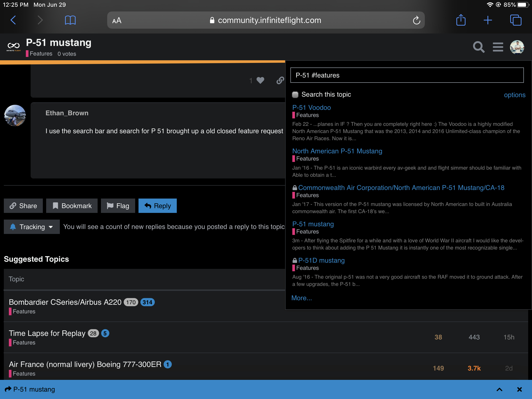Viewport: 532px width, 399px height.
Task: Click the Bookmark button
Action: (x=72, y=206)
